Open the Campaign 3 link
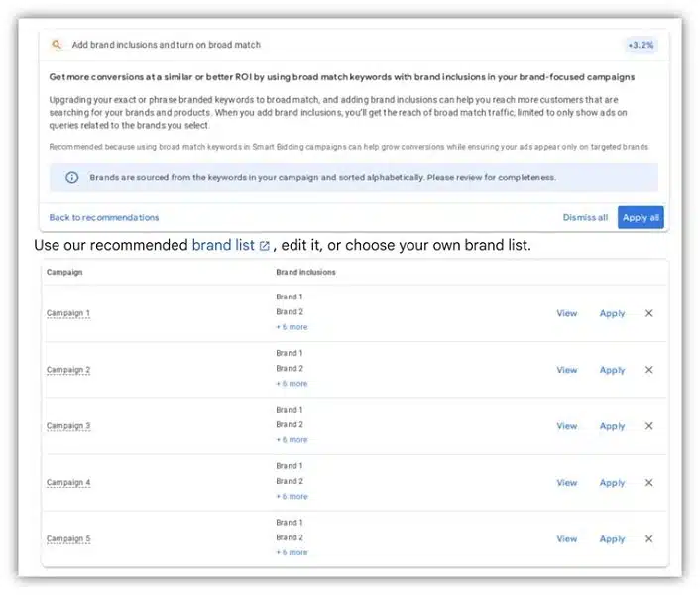 pyautogui.click(x=68, y=426)
